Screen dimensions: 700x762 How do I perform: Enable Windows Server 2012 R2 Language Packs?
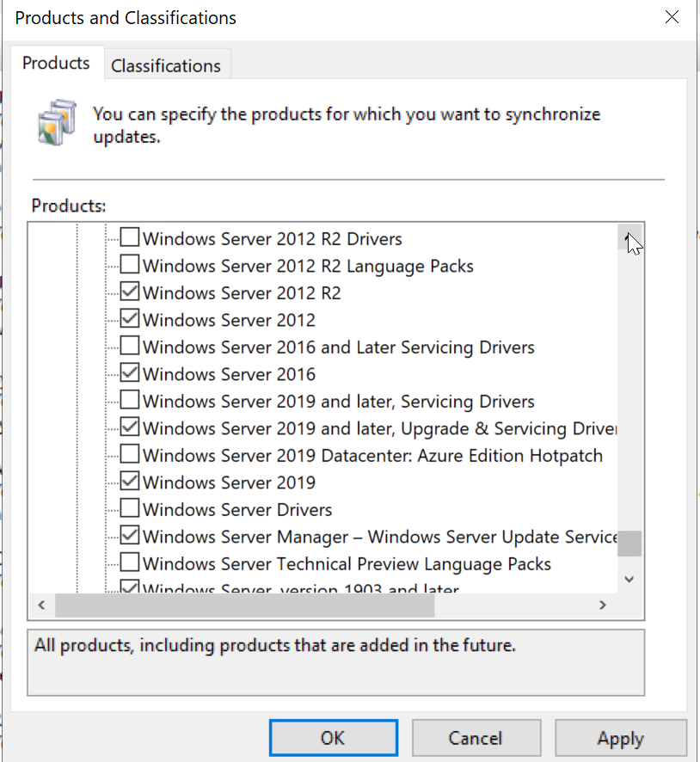[x=130, y=266]
